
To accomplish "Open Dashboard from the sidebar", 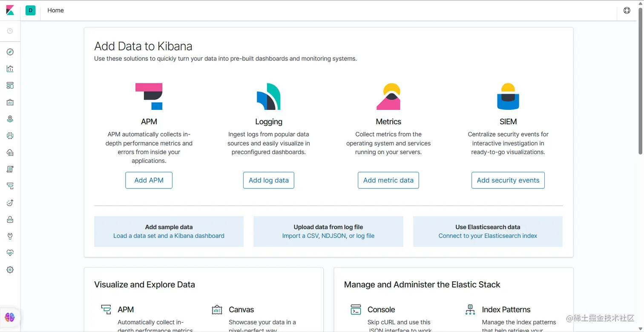I will [x=10, y=86].
